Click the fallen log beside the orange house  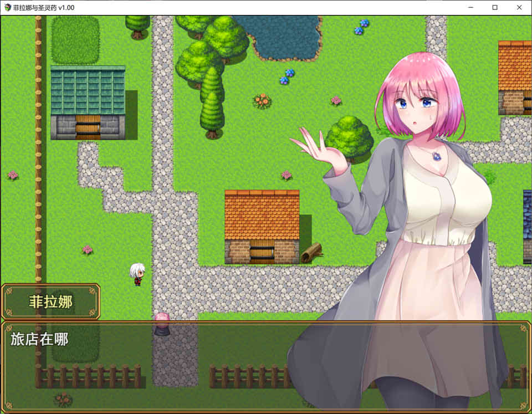tap(311, 253)
